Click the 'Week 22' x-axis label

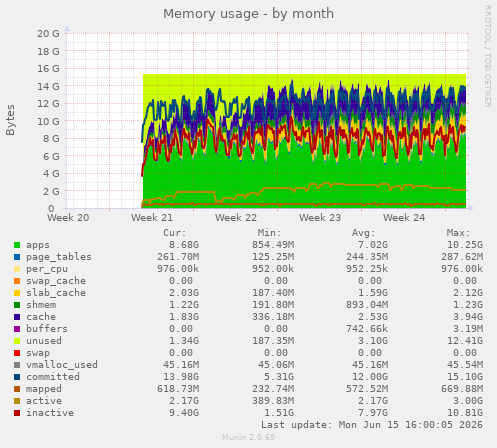point(236,218)
